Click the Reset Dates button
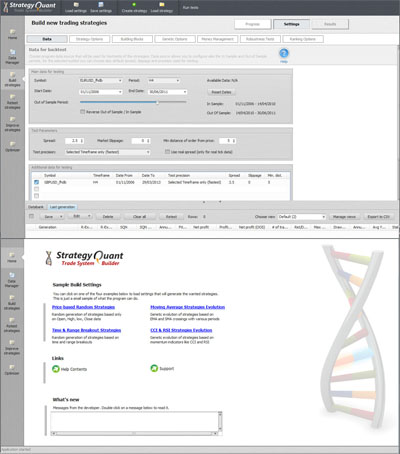The width and height of the screenshot is (400, 454). pyautogui.click(x=221, y=92)
